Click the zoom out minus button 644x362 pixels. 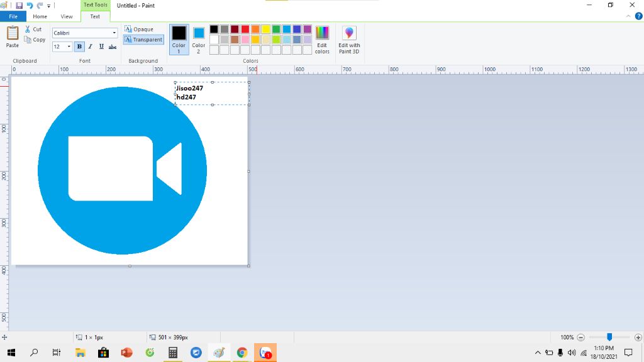click(x=580, y=337)
